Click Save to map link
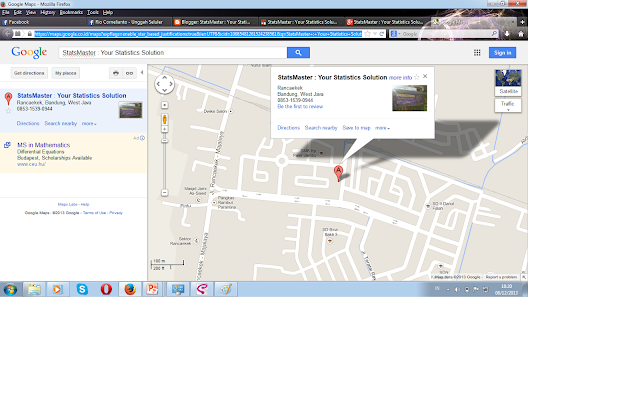640x402 pixels. point(356,128)
